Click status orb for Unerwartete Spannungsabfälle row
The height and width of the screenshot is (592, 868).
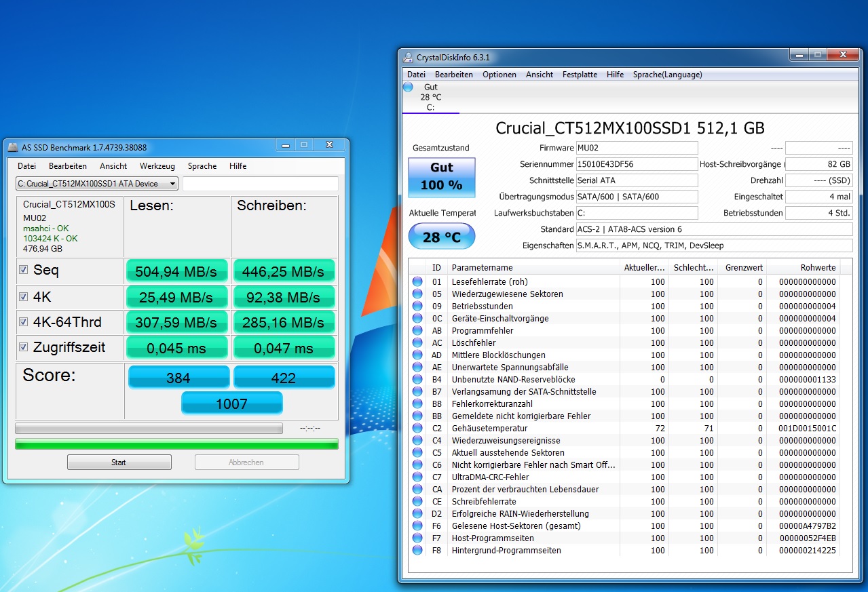tap(417, 367)
